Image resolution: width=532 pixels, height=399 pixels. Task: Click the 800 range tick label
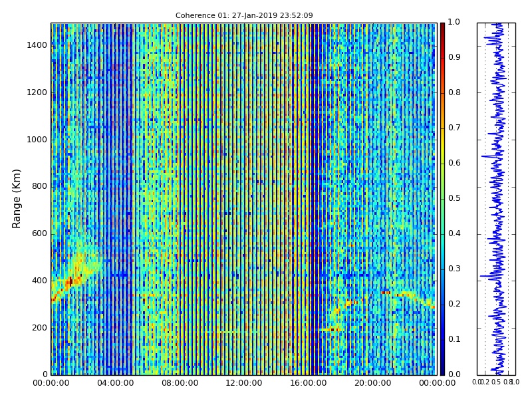tap(39, 186)
